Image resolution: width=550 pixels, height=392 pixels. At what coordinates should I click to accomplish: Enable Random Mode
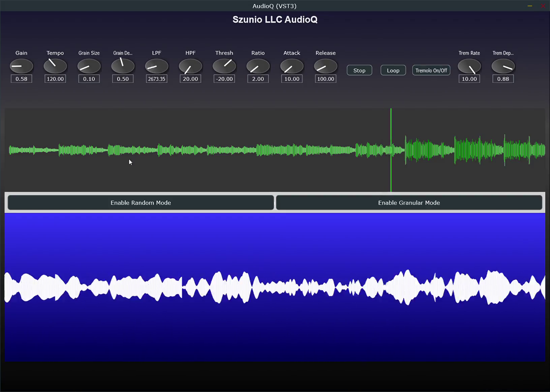[x=141, y=203]
